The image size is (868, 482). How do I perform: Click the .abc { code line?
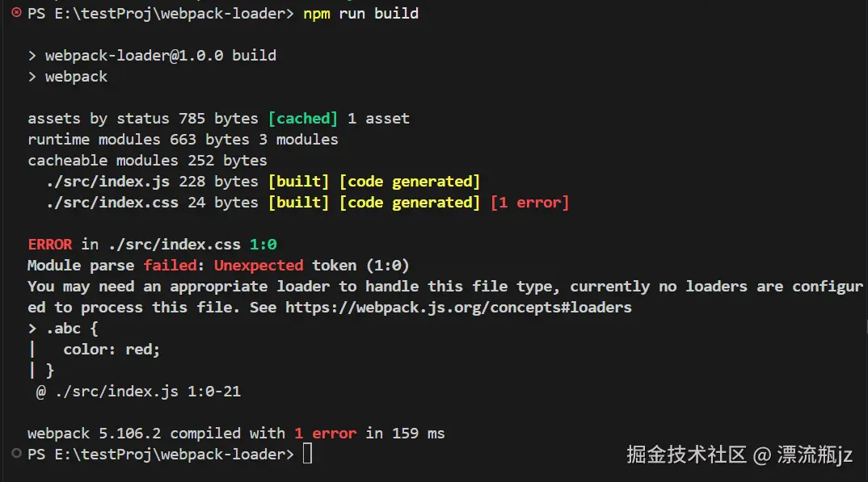pos(72,329)
